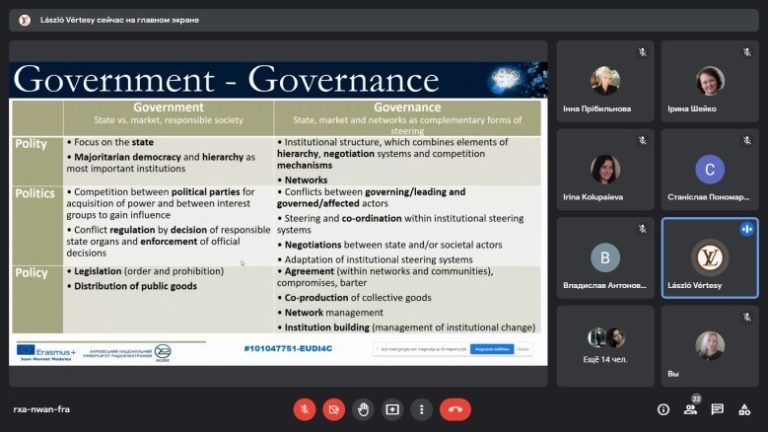Screen dimensions: 768x432
Task: Select László Vértesy participant tile
Action: [710, 258]
